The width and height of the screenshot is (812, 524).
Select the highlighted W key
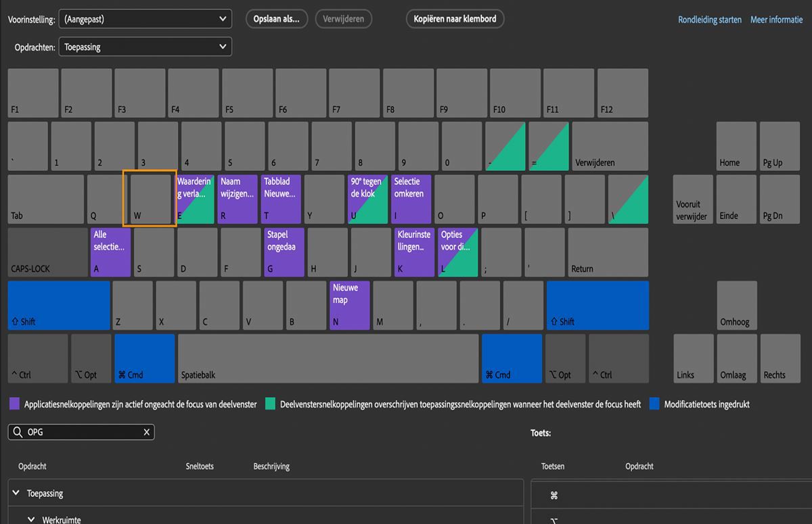[150, 199]
